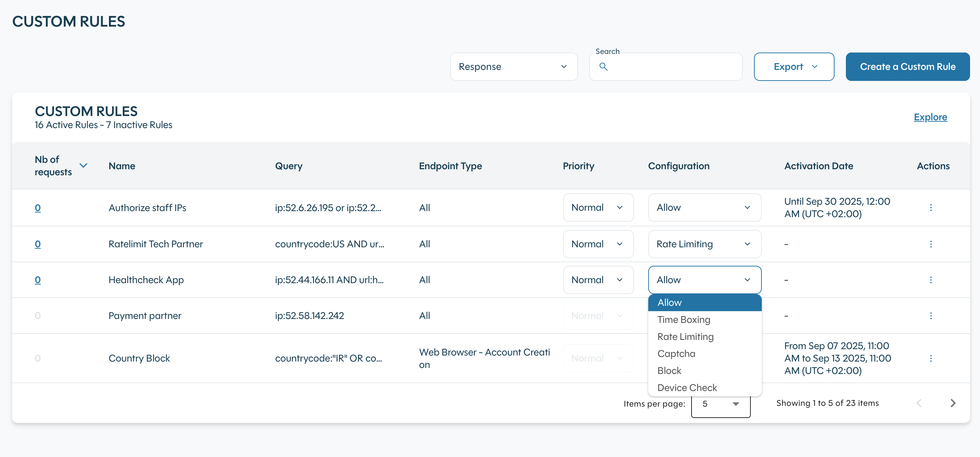
Task: Sort by Nb of requests arrow
Action: (83, 166)
